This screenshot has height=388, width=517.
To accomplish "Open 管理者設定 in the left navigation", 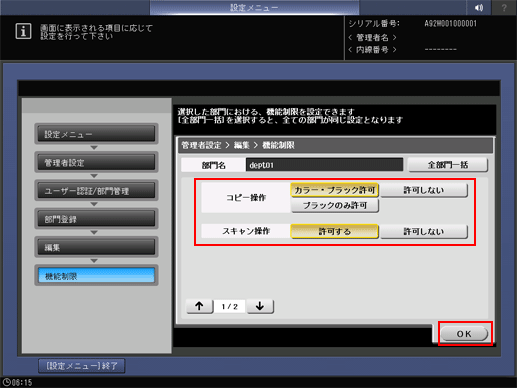I will coord(96,162).
